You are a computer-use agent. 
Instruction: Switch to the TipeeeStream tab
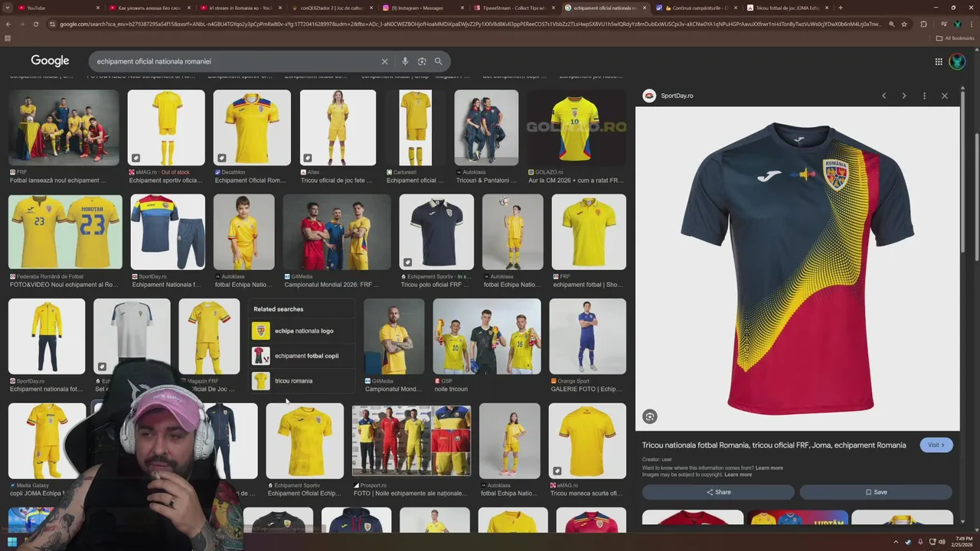point(514,8)
